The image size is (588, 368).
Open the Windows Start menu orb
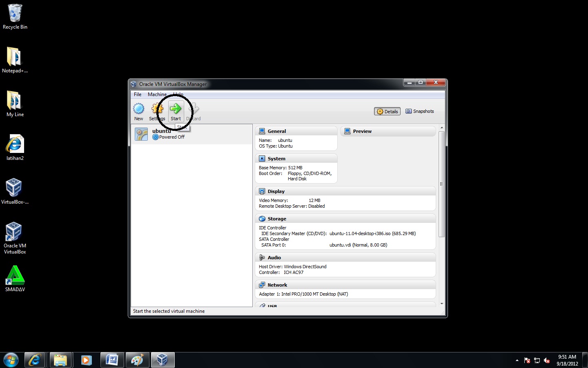coord(11,360)
